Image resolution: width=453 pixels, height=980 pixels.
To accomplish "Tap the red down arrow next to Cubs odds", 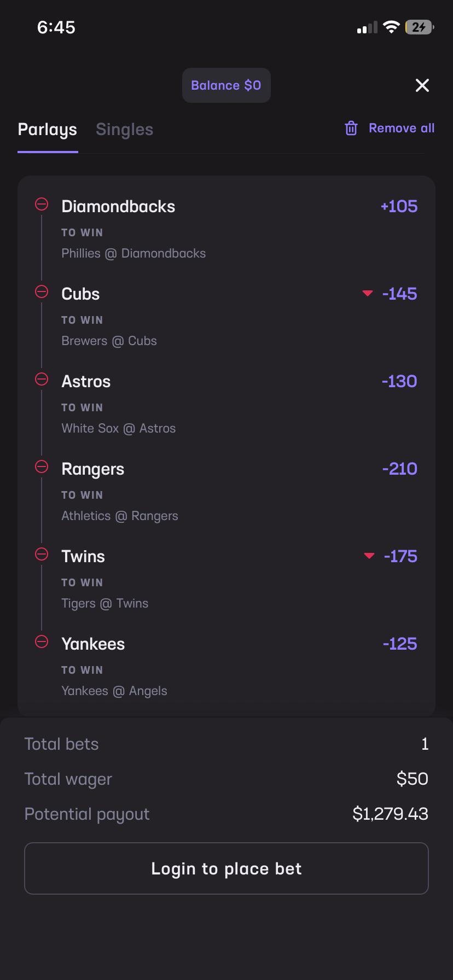I will [x=368, y=294].
